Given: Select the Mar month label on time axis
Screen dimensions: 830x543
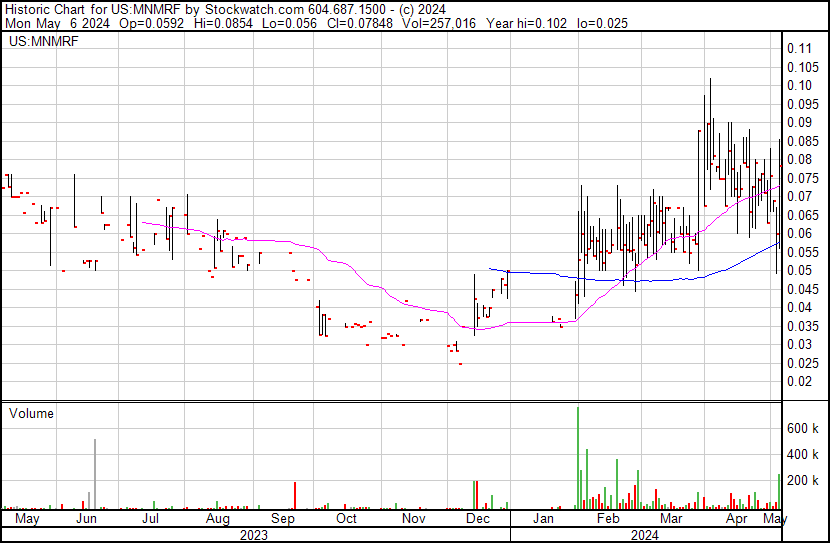Looking at the screenshot, I should point(671,520).
